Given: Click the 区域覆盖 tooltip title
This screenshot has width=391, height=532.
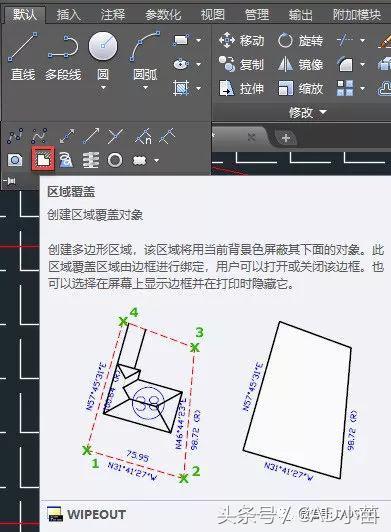Looking at the screenshot, I should click(x=71, y=192).
